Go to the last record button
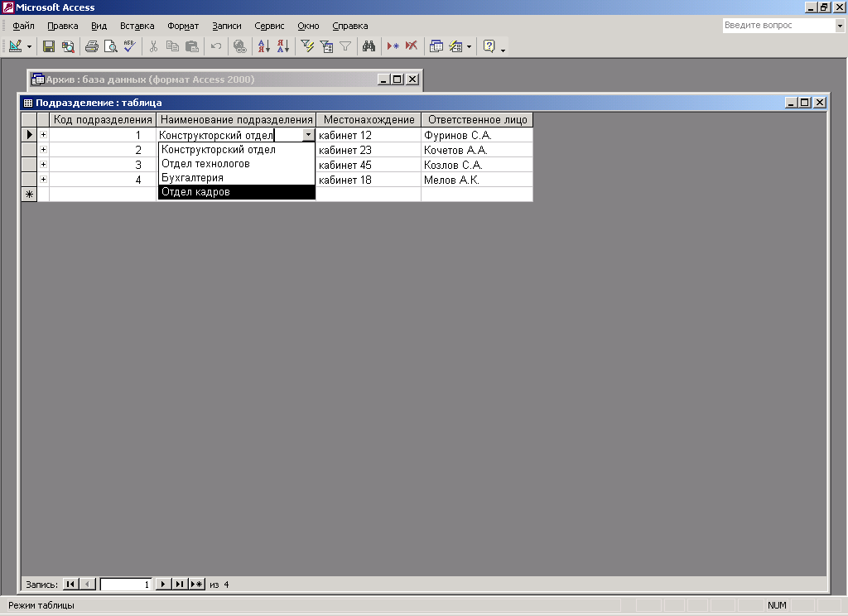The width and height of the screenshot is (848, 616). tap(180, 584)
